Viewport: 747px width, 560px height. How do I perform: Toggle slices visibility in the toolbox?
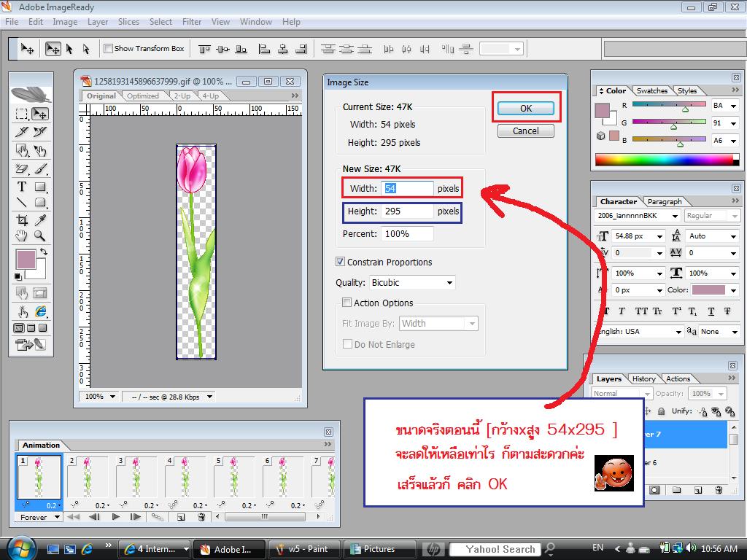40,293
